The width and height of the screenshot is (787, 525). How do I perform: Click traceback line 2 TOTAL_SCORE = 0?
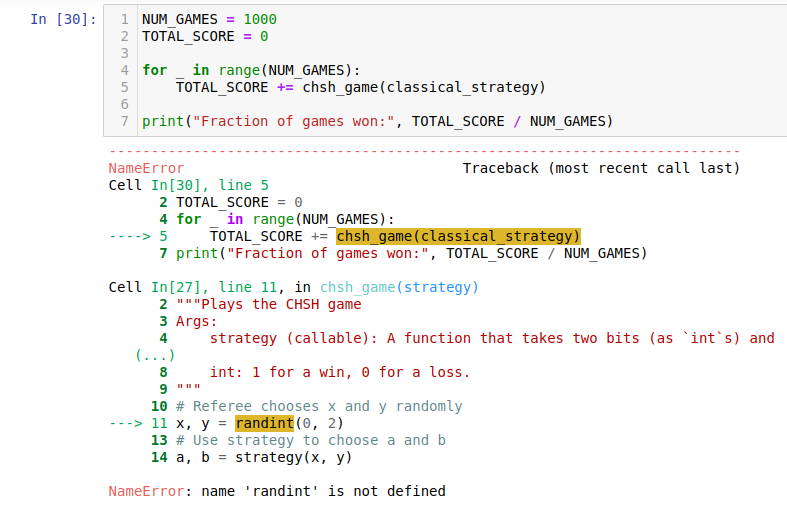click(x=239, y=202)
